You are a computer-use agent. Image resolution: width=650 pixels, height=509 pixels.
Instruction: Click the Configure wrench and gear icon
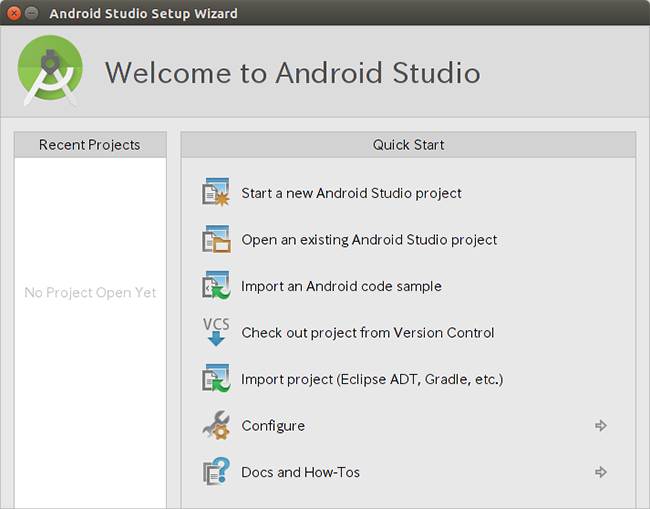[216, 425]
